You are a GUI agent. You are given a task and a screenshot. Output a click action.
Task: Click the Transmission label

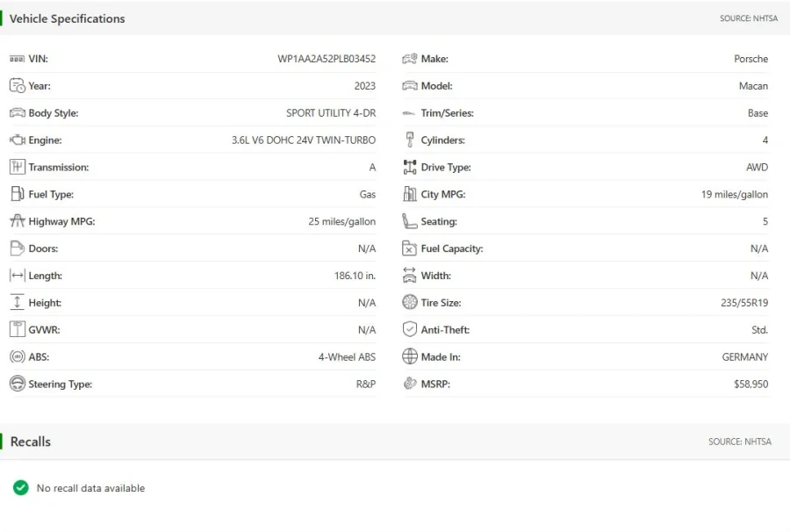point(59,168)
